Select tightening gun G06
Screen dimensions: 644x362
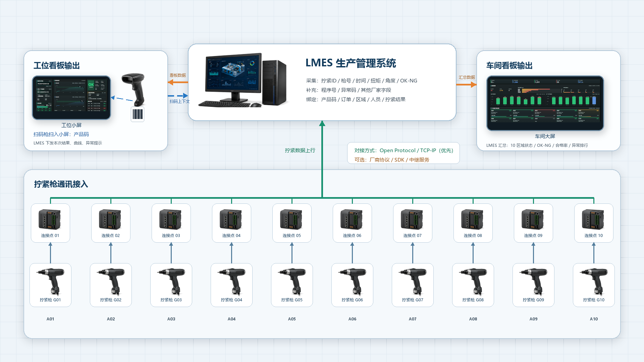pyautogui.click(x=352, y=282)
